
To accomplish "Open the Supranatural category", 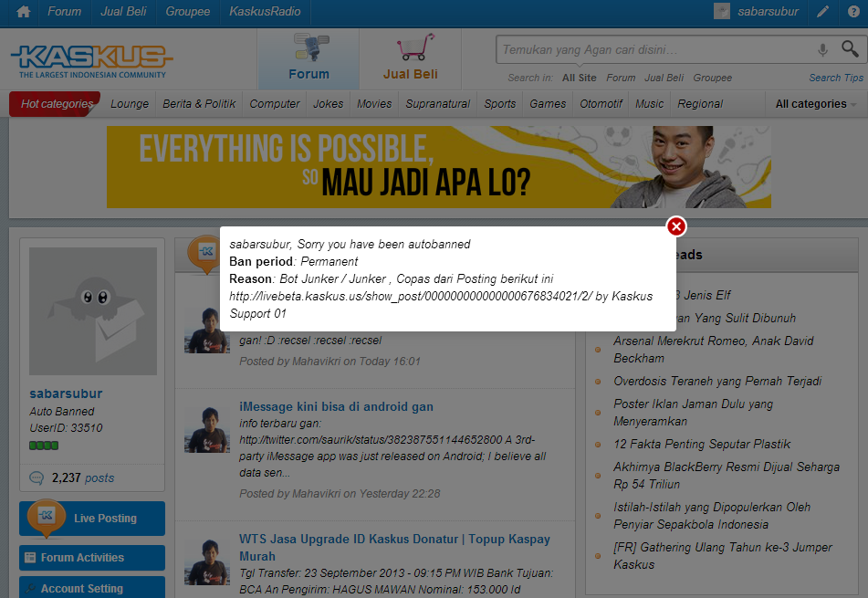I will tap(437, 104).
